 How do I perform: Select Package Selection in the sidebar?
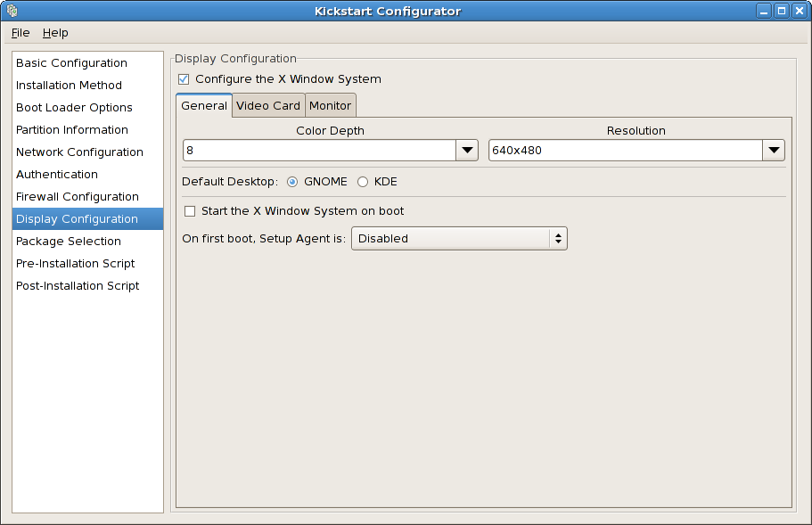(x=69, y=241)
